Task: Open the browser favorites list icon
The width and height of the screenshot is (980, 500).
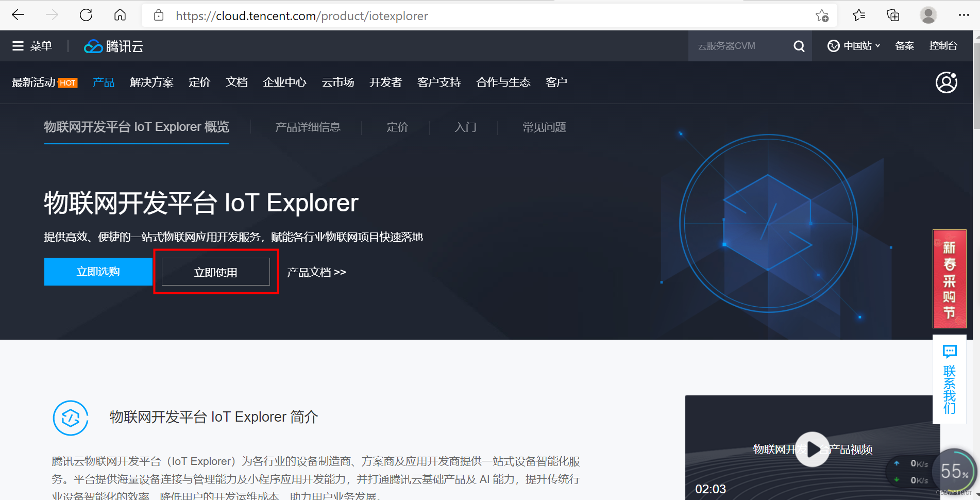Action: click(859, 15)
